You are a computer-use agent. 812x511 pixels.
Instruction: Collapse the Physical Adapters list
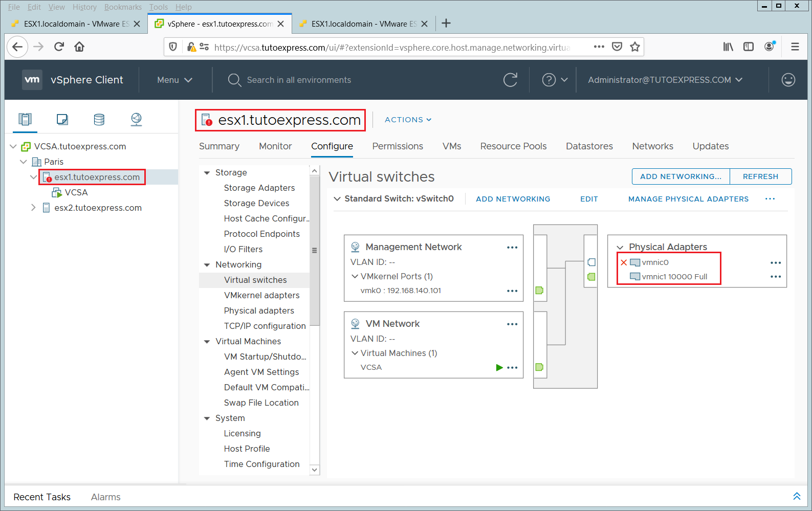(620, 248)
